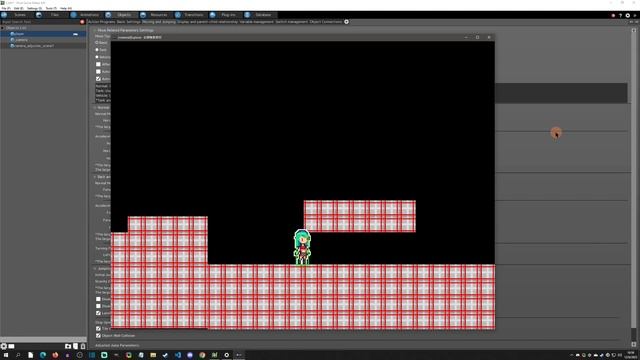Click the Database tab icon

coord(247,15)
